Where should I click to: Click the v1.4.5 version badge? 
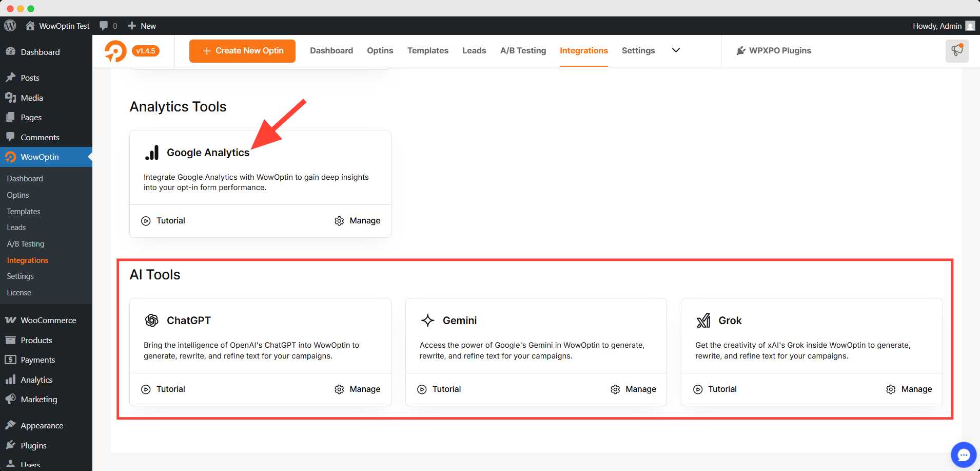point(146,51)
